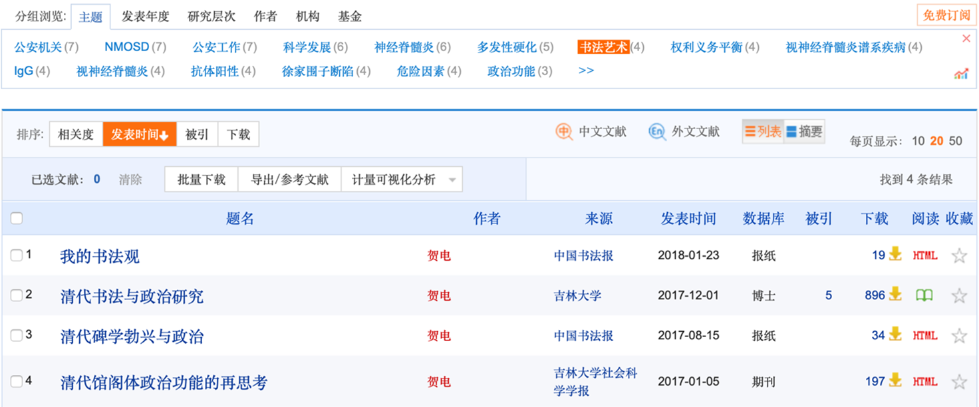Viewport: 979px width, 407px height.
Task: Click citation count 5 for result 2
Action: [x=829, y=295]
